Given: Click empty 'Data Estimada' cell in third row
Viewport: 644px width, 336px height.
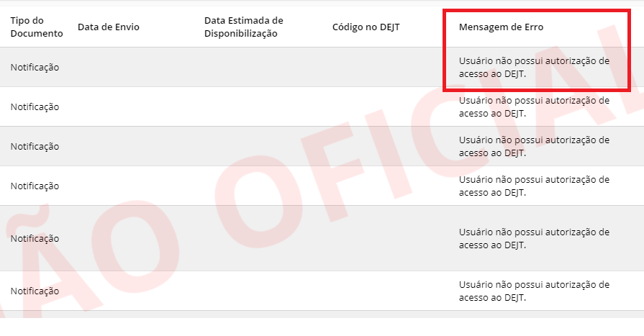Looking at the screenshot, I should [x=263, y=147].
